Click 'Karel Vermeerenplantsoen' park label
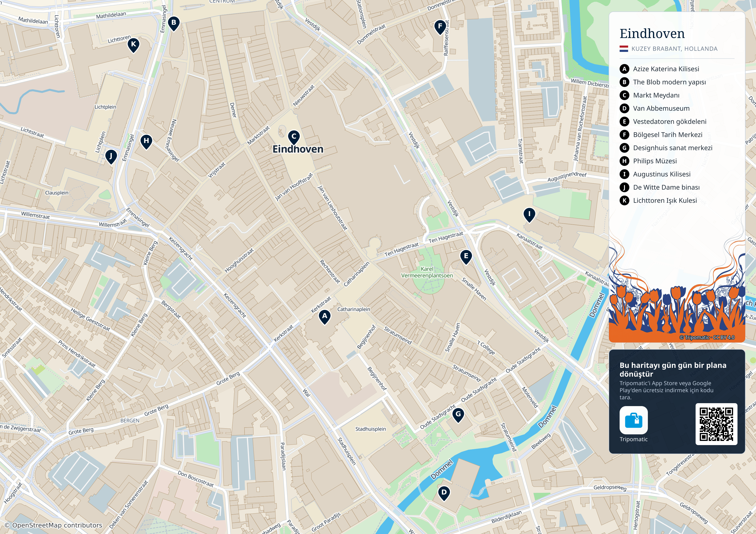This screenshot has width=756, height=534. pos(427,272)
